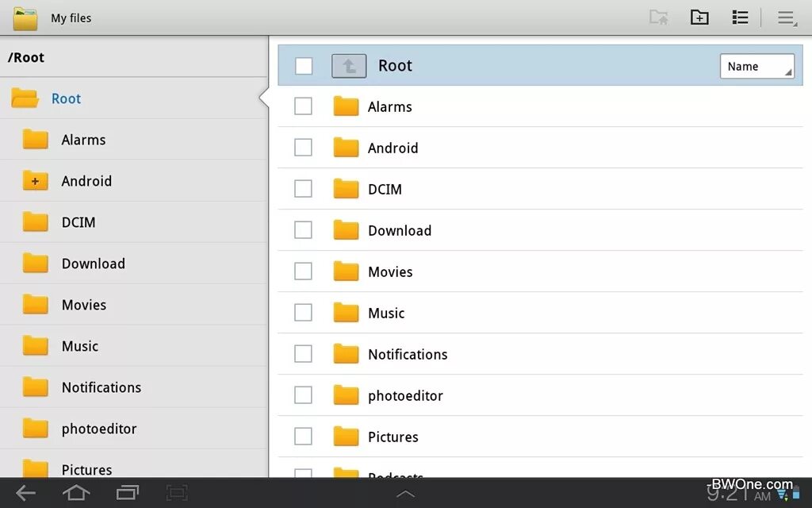Click the DCIM name in main list
The width and height of the screenshot is (812, 508).
(x=385, y=189)
